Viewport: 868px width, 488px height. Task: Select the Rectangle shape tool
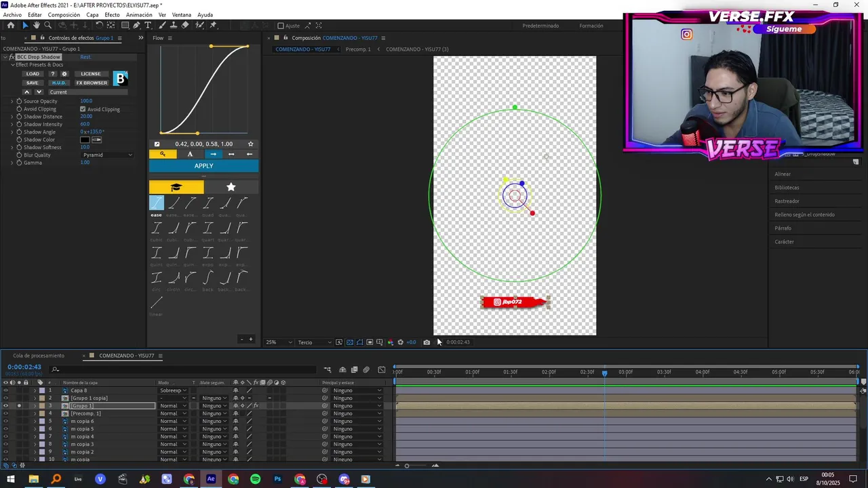tap(125, 25)
